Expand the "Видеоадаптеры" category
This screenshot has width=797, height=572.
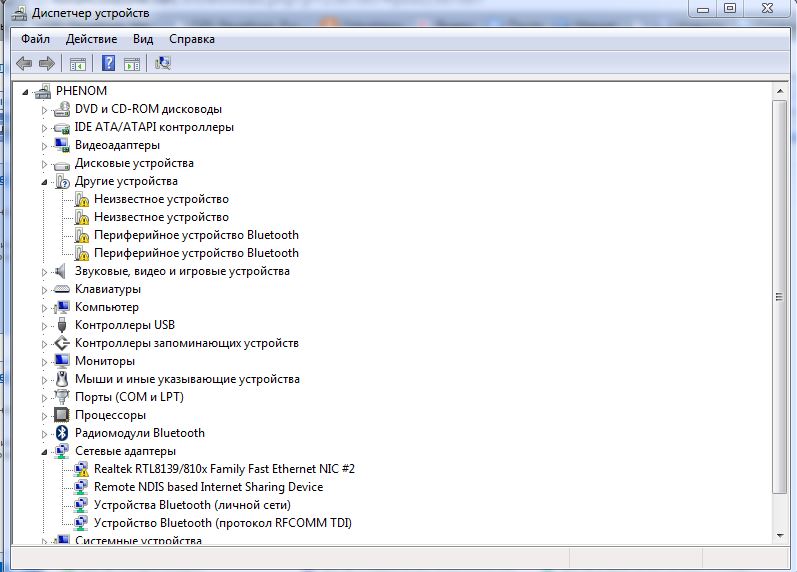click(44, 145)
